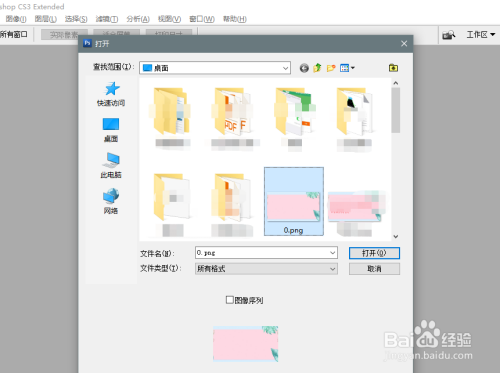Click the file list scrollbar up arrow
The image size is (500, 373).
pos(396,83)
